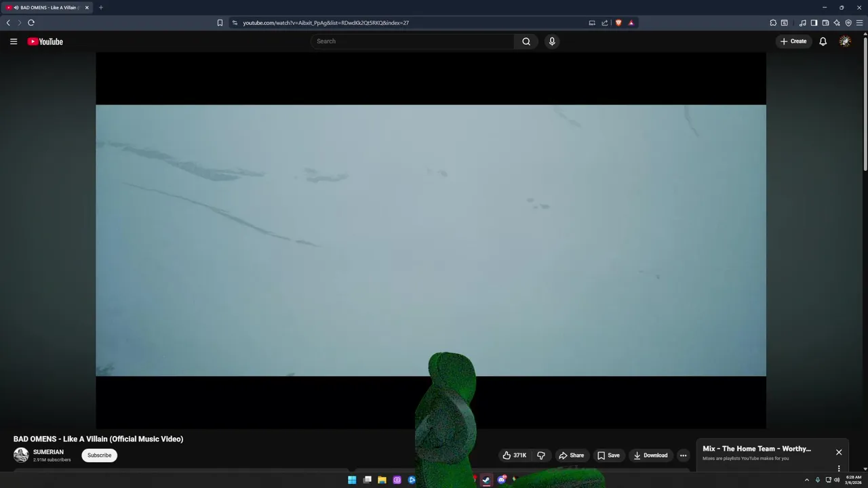Screen dimensions: 868x488
Task: Go back with the browser back arrow
Action: point(8,22)
